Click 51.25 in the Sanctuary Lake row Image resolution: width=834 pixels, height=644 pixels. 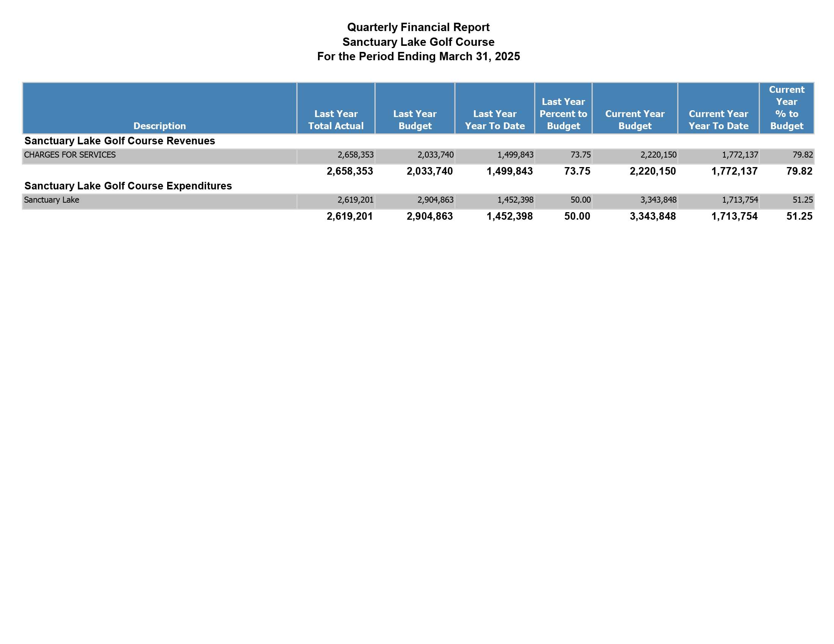[x=803, y=200]
